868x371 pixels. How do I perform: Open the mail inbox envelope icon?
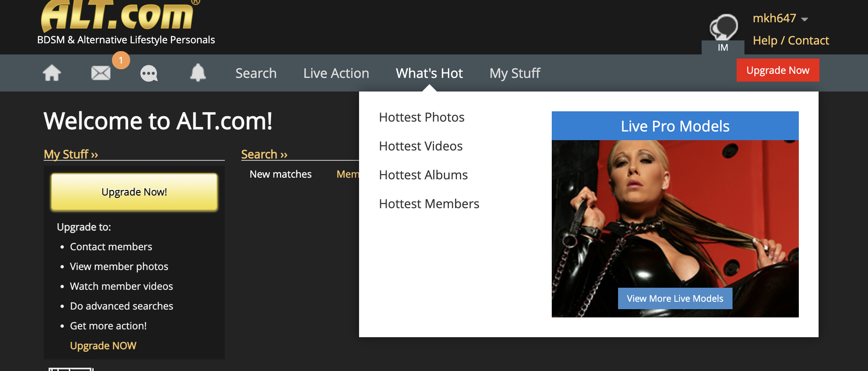101,73
